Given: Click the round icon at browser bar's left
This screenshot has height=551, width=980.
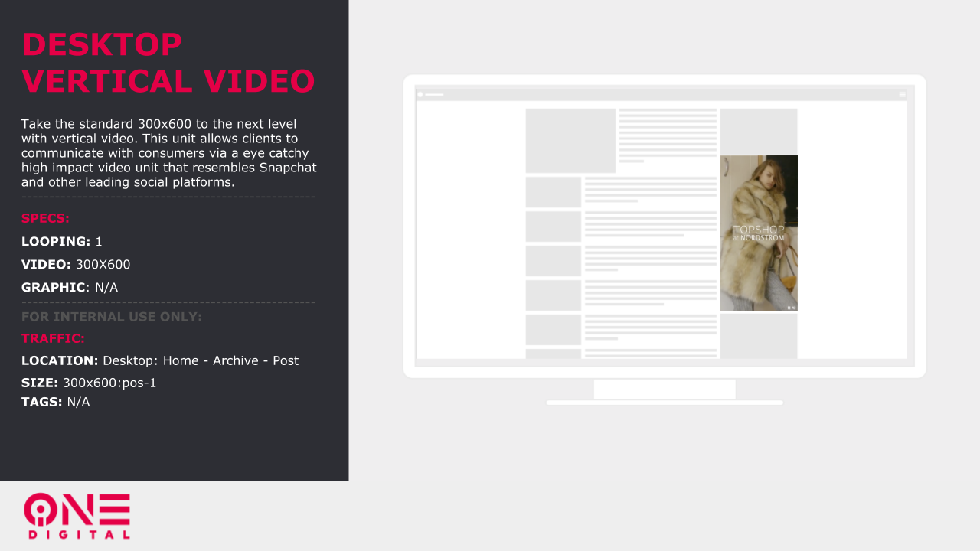Looking at the screenshot, I should (420, 94).
